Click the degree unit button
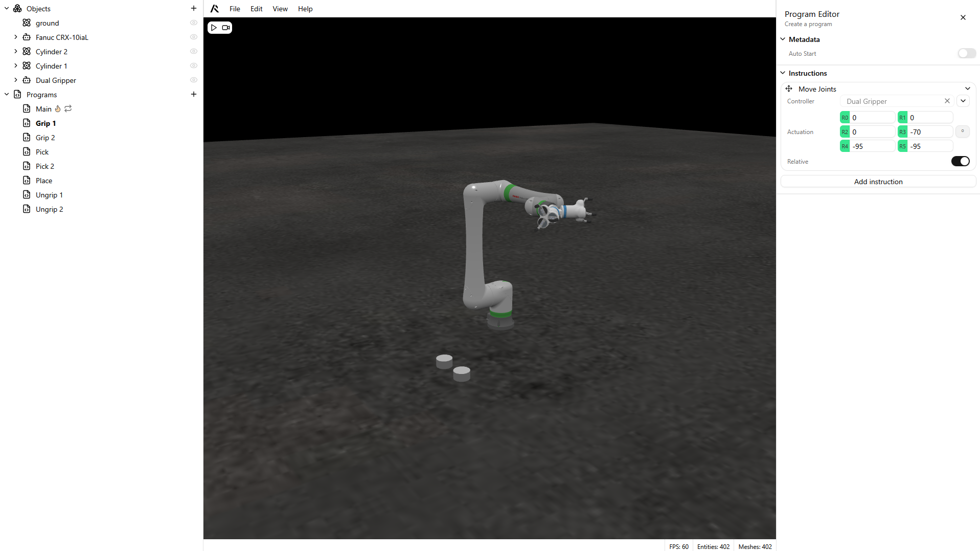The image size is (980, 551). coord(962,131)
